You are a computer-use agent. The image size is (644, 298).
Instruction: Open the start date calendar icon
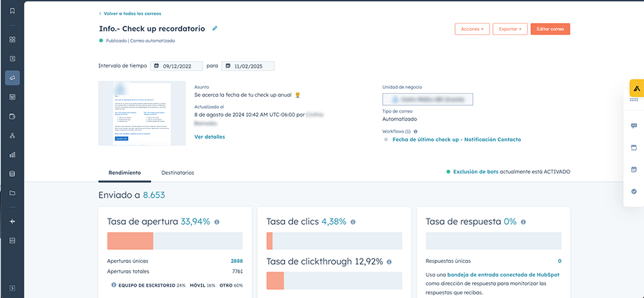(157, 66)
